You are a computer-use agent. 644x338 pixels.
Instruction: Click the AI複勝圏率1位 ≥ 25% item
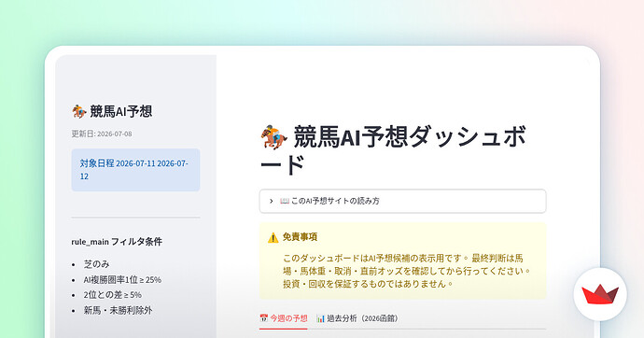tap(122, 280)
